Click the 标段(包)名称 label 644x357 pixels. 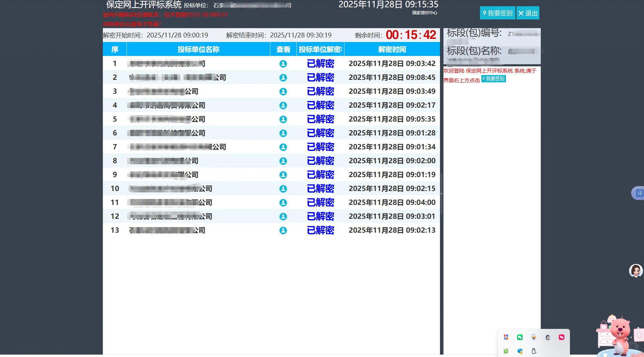tap(474, 51)
